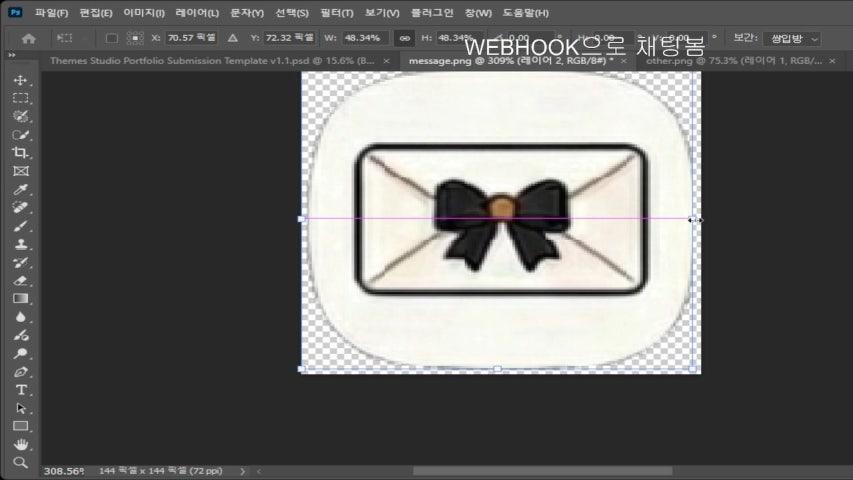The height and width of the screenshot is (480, 853).
Task: Open the 문자(Y) menu
Action: pyautogui.click(x=246, y=13)
